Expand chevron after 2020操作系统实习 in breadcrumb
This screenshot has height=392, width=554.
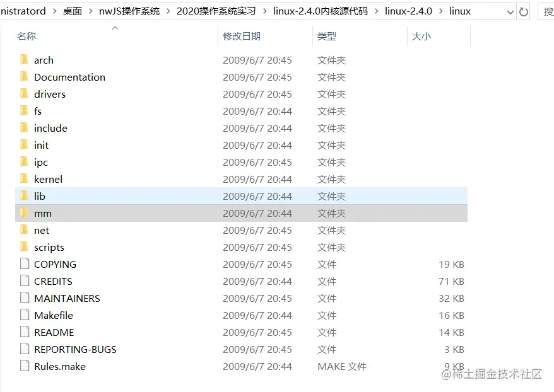[264, 11]
